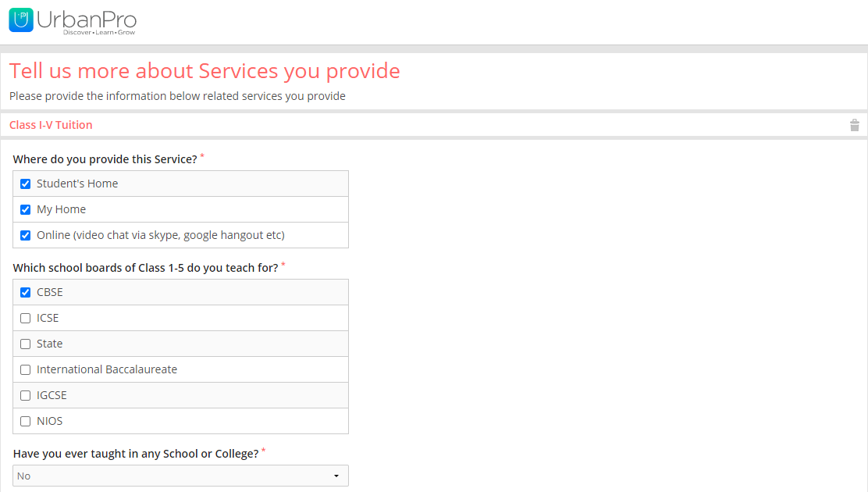This screenshot has width=868, height=492.
Task: Open the school or college teaching dropdown
Action: tap(180, 475)
